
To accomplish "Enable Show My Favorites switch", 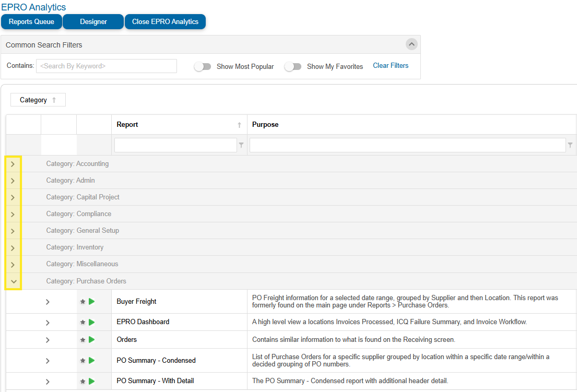I will tap(293, 66).
